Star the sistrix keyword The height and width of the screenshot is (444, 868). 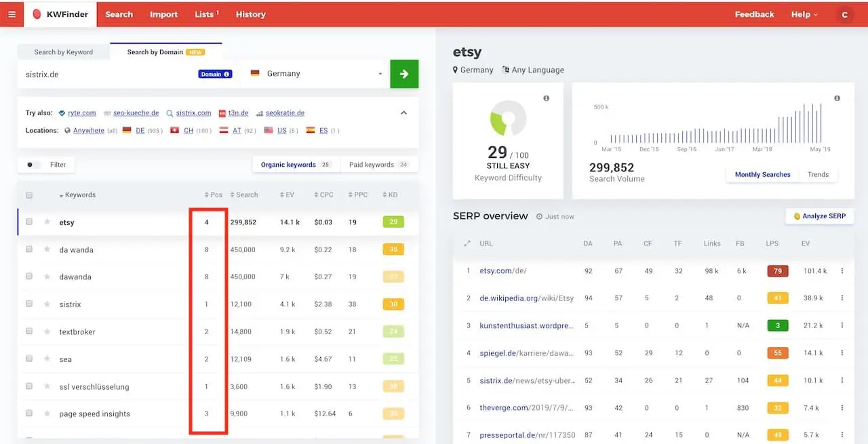(47, 304)
